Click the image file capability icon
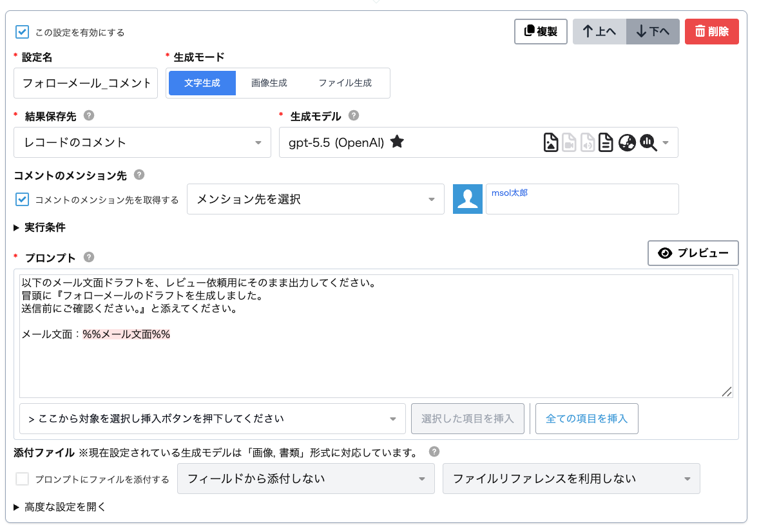The width and height of the screenshot is (759, 532). click(x=550, y=142)
